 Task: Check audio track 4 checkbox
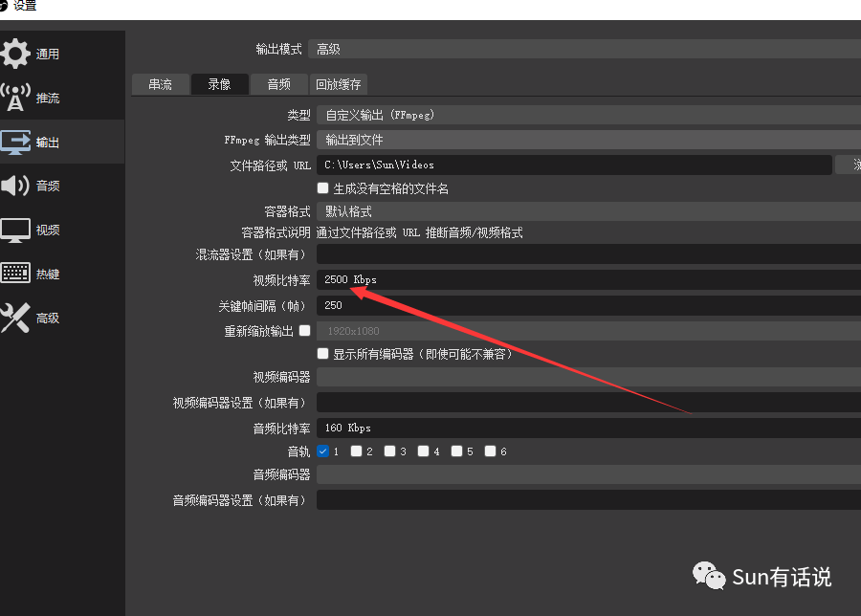pos(424,451)
